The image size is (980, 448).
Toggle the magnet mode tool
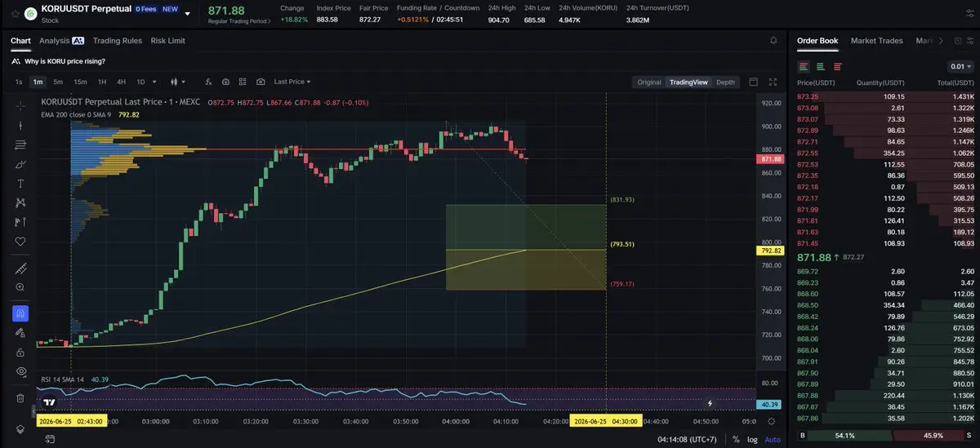pos(20,313)
